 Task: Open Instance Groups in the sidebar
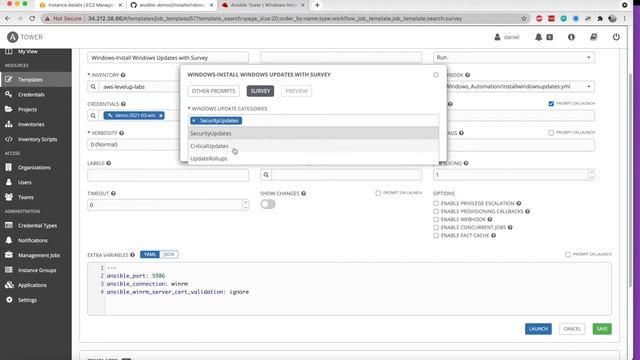[x=36, y=270]
